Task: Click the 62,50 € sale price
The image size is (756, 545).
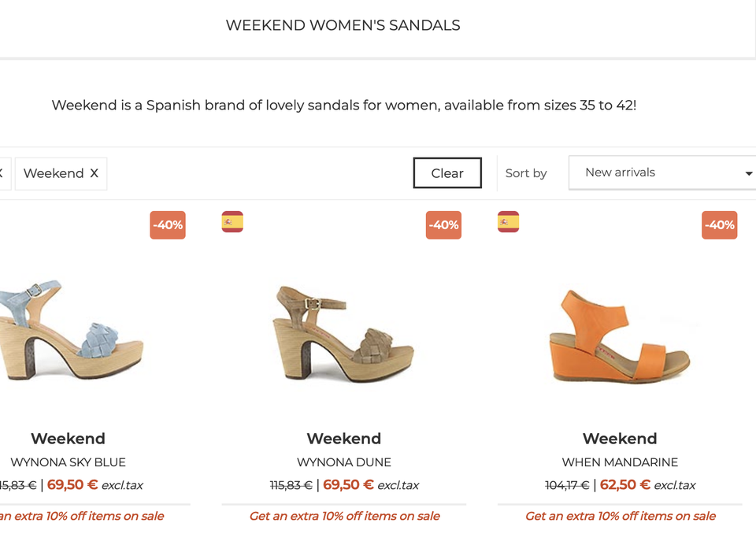Action: [624, 485]
